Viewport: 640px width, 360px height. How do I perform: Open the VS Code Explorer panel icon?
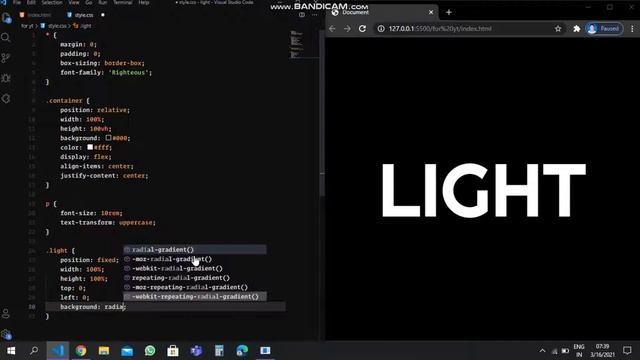[6, 18]
